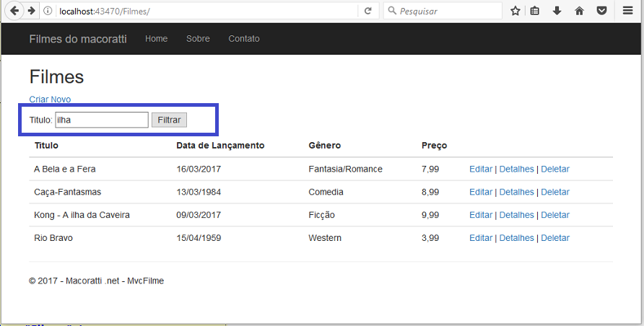View Detalhes for Kong - A ilha da Caveira
The image size is (644, 326).
pyautogui.click(x=516, y=215)
